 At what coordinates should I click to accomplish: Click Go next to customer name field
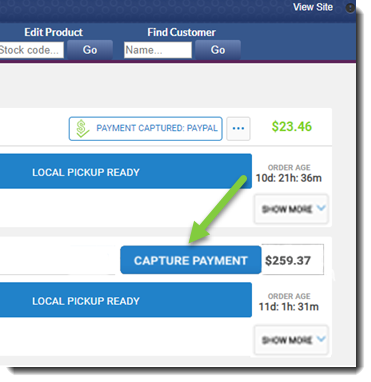pyautogui.click(x=218, y=50)
